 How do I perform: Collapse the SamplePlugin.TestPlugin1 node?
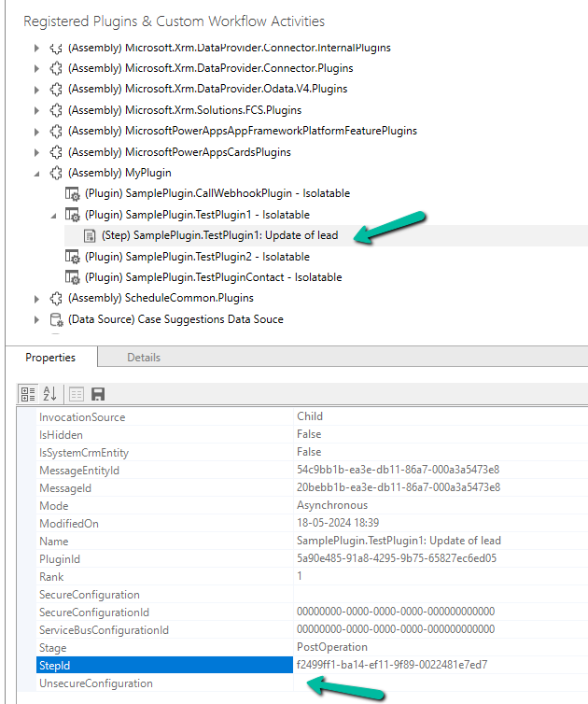tap(53, 215)
